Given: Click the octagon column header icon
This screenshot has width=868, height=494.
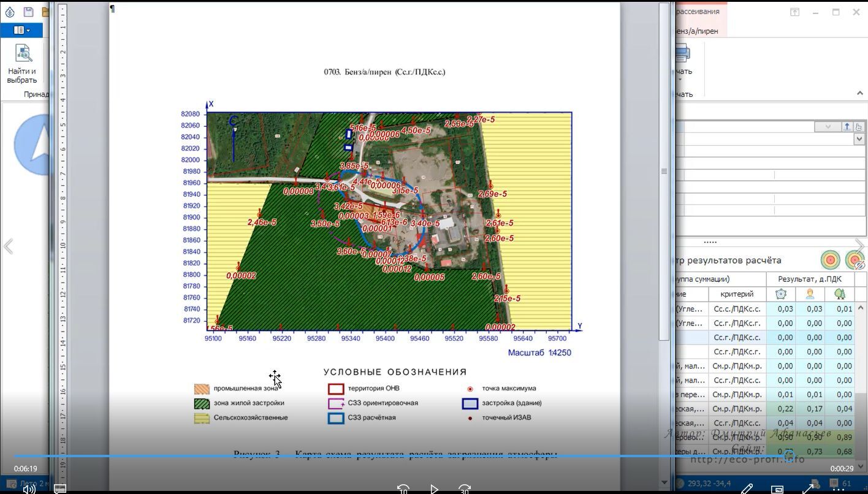Looking at the screenshot, I should 781,294.
